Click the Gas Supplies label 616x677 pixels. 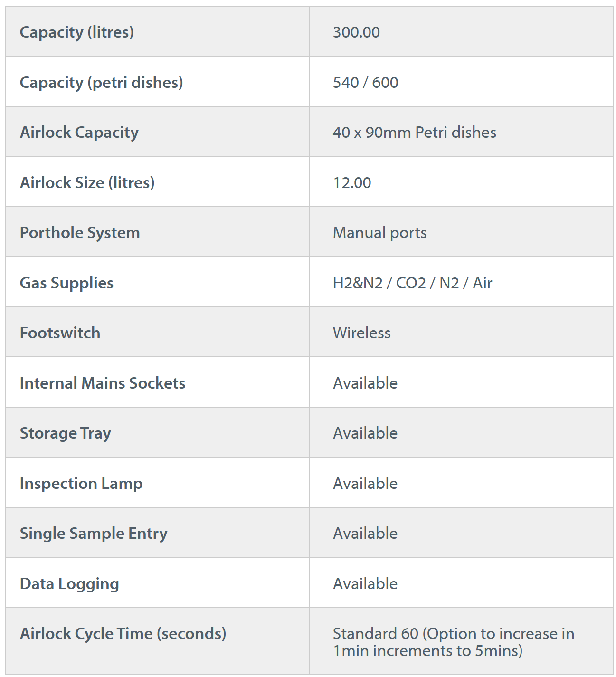pyautogui.click(x=66, y=283)
